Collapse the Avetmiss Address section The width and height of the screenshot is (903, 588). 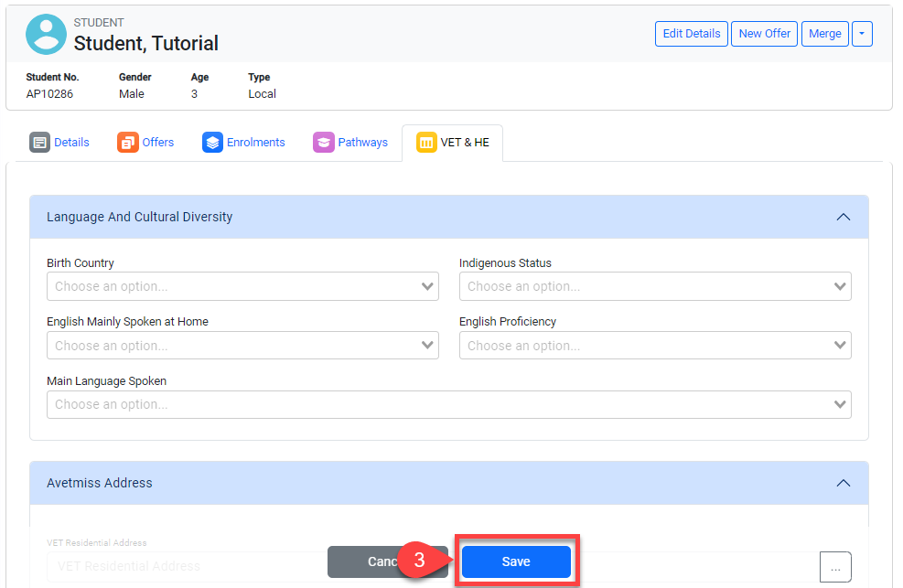[844, 483]
